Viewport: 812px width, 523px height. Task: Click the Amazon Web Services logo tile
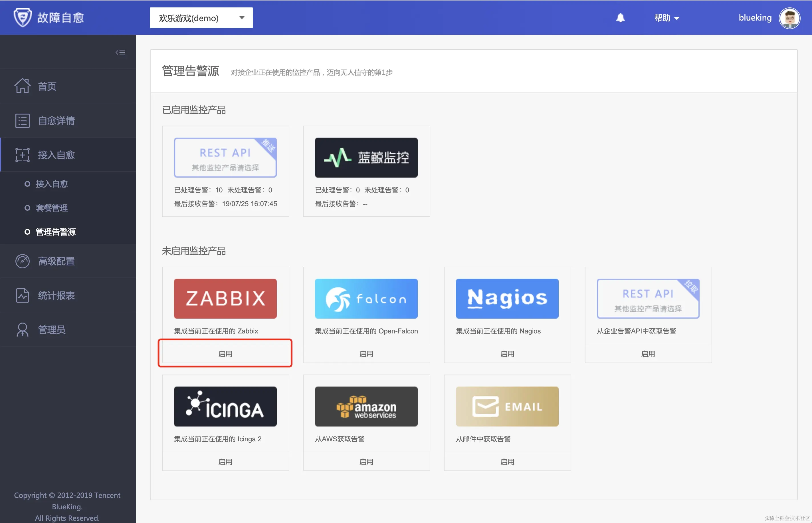[366, 406]
